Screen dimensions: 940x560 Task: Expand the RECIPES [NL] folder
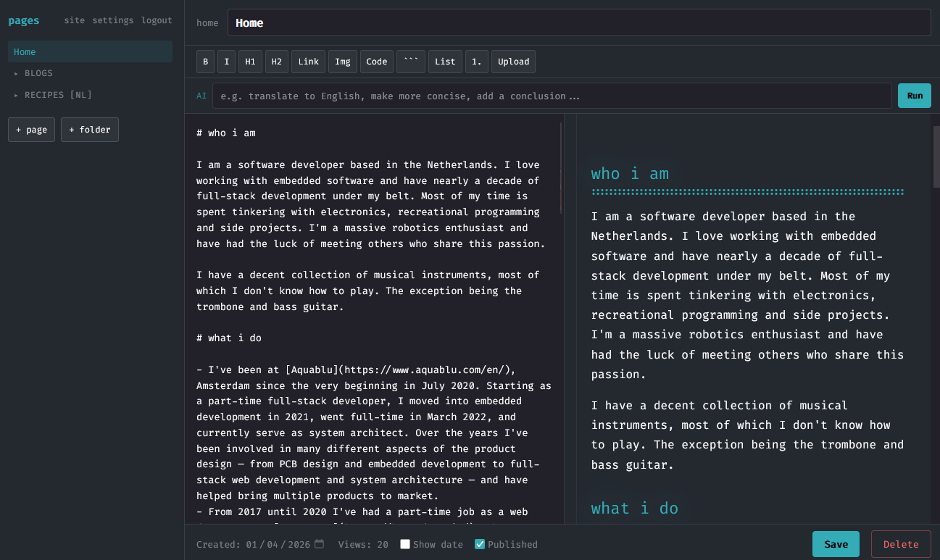tap(90, 95)
